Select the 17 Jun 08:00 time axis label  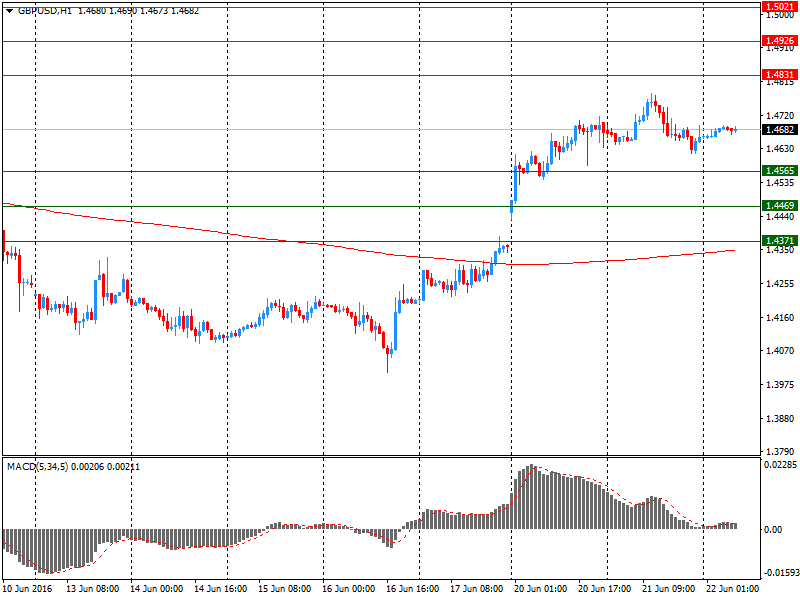point(477,588)
